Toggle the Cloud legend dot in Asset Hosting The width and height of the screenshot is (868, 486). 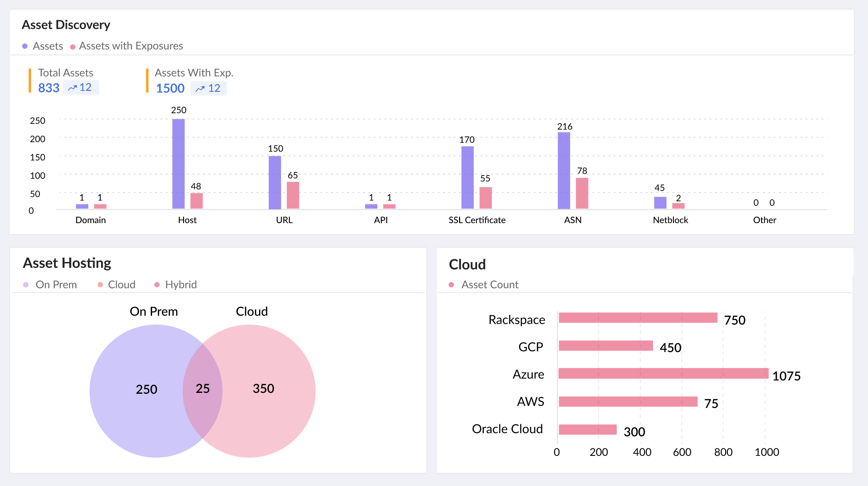click(100, 285)
